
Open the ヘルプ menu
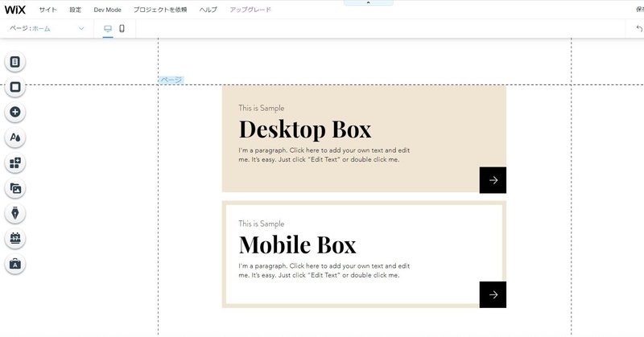[208, 10]
